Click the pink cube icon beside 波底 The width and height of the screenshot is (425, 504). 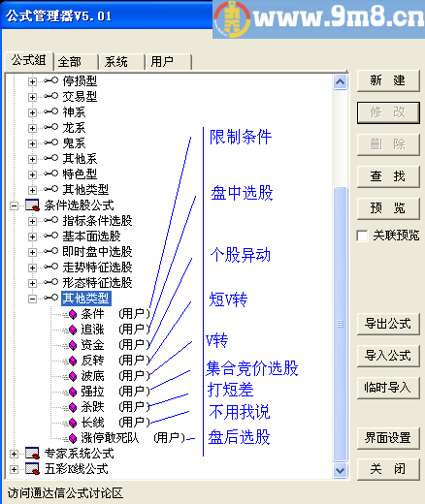[73, 376]
